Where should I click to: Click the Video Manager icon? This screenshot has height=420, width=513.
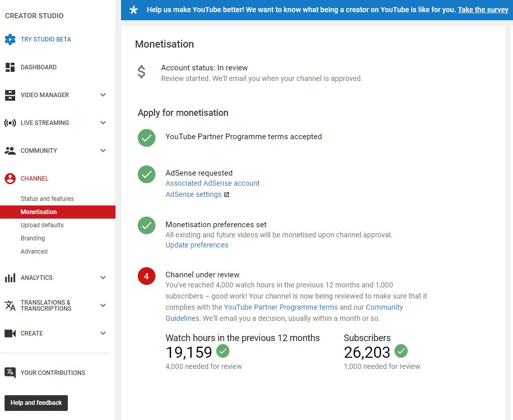pos(10,95)
